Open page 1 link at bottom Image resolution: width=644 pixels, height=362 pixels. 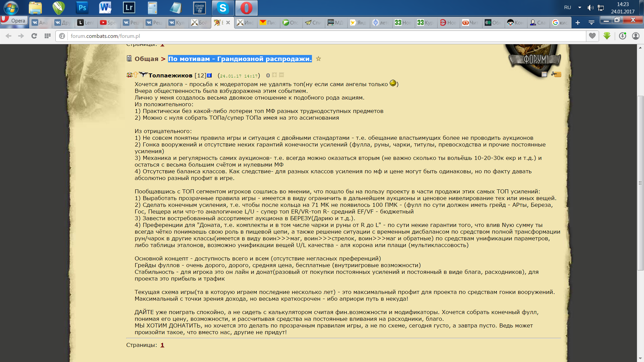coord(162,345)
